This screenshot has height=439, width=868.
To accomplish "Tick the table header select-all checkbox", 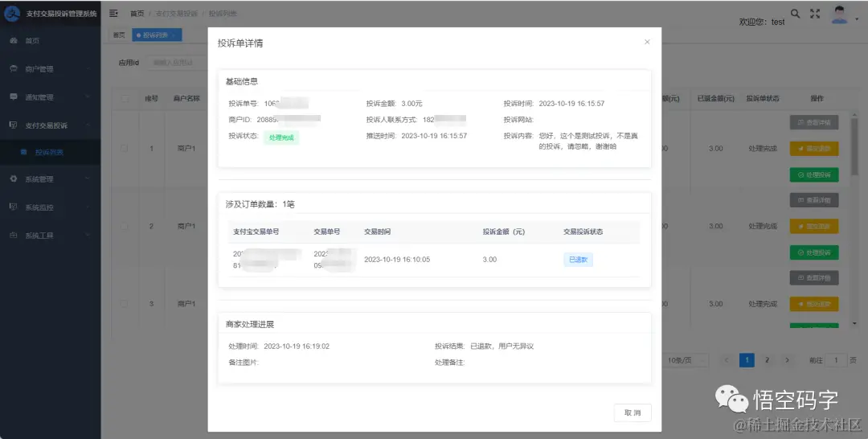I will tap(125, 99).
